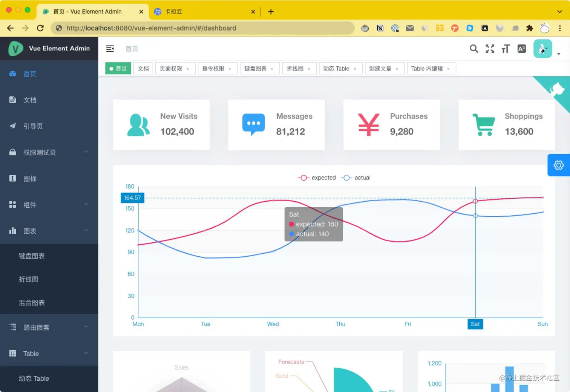Screen dimensions: 570x392
Task: Open the font size selector icon
Action: 506,49
